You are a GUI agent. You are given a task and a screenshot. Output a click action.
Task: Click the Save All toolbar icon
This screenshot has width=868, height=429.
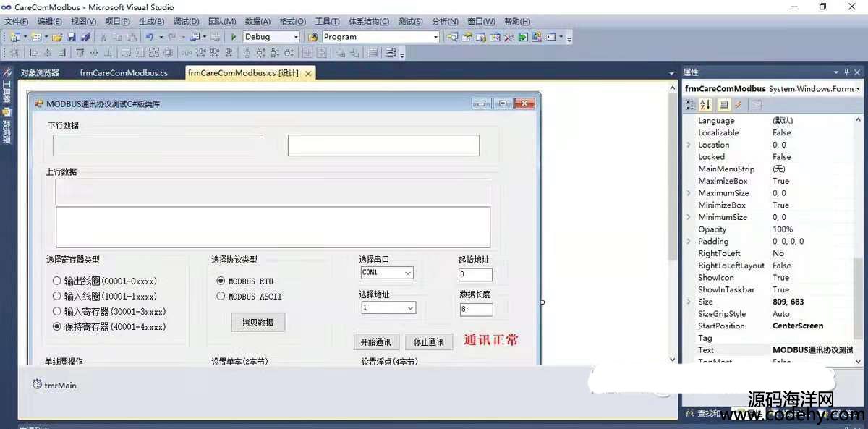85,37
